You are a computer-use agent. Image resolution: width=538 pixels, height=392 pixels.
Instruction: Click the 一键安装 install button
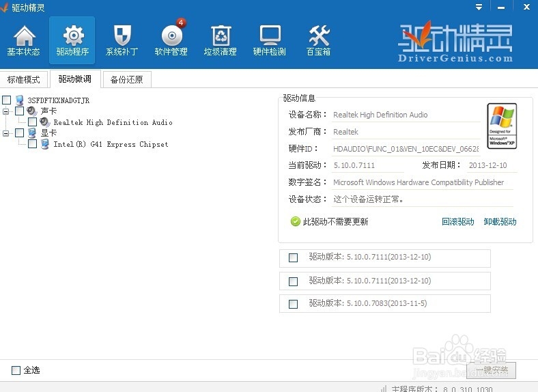(492, 370)
